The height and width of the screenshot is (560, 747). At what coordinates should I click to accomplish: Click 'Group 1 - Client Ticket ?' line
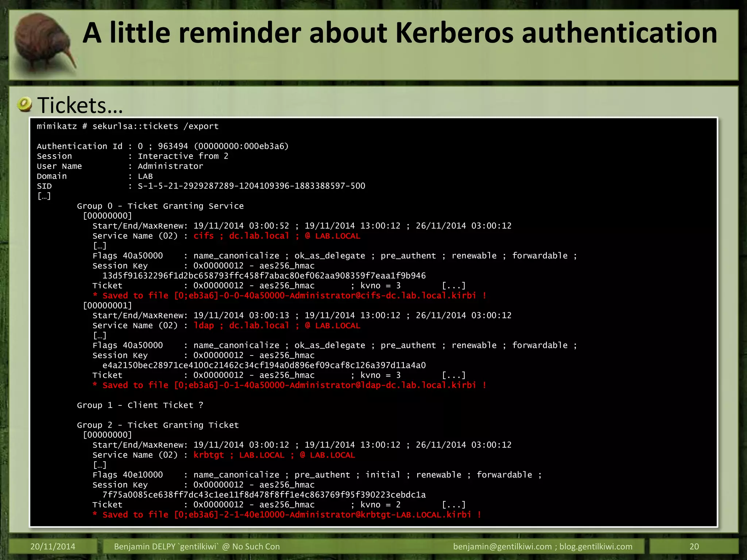(x=140, y=405)
